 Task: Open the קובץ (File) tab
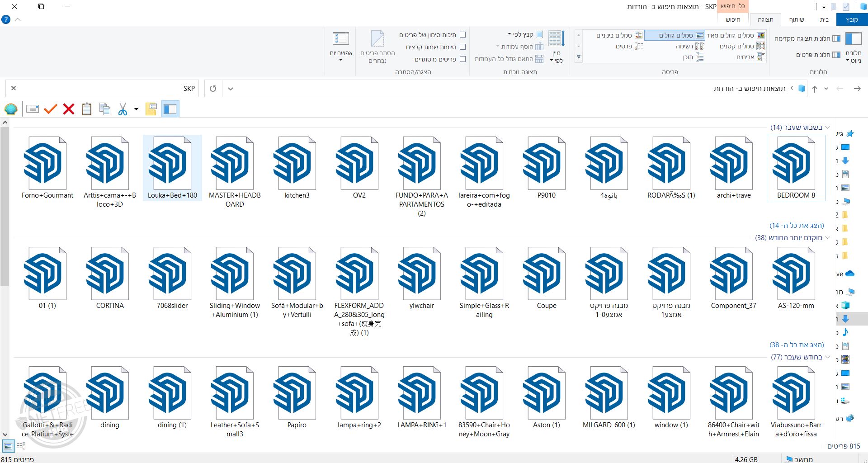(852, 19)
